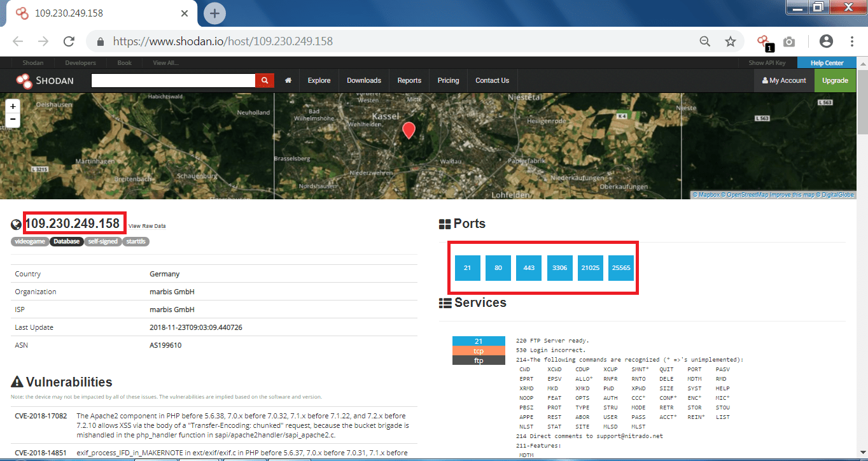Click the browser forward arrow
This screenshot has width=868, height=461.
click(43, 41)
